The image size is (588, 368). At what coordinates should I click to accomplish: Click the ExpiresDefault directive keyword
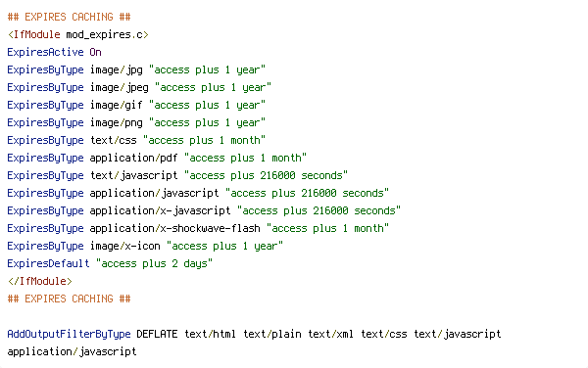(x=48, y=263)
